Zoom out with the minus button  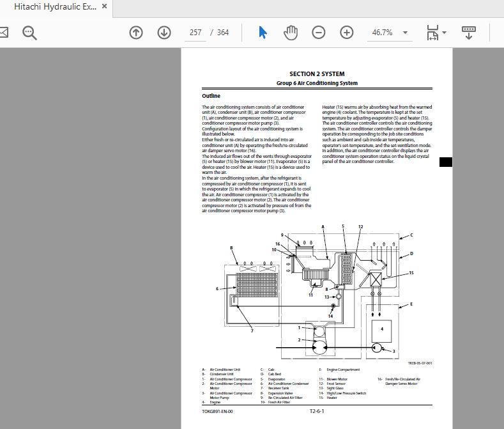point(319,33)
